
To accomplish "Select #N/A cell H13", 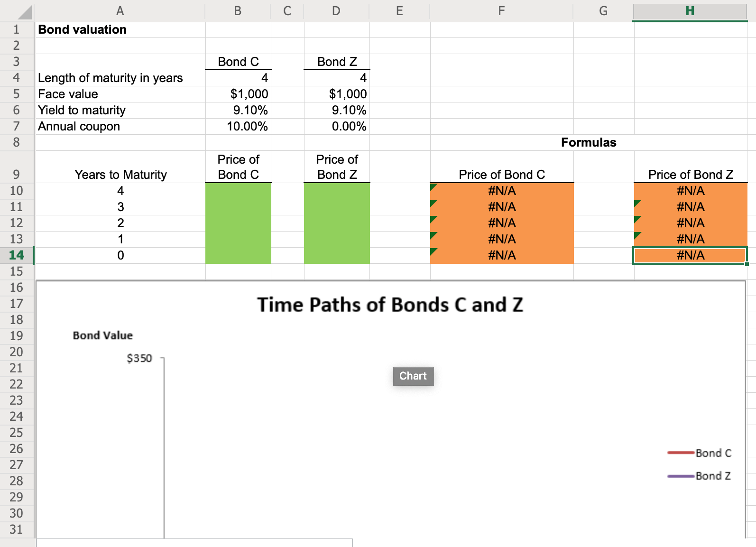I will pos(691,239).
